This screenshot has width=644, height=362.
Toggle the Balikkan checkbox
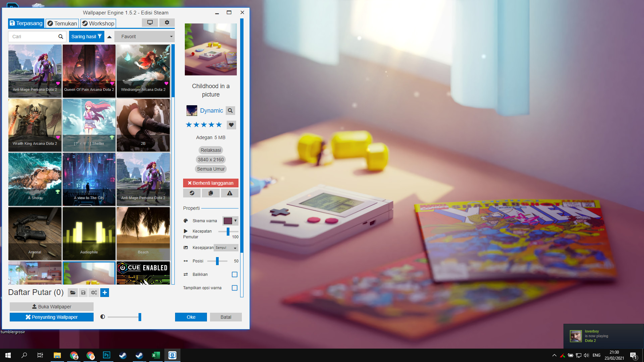[x=235, y=274]
